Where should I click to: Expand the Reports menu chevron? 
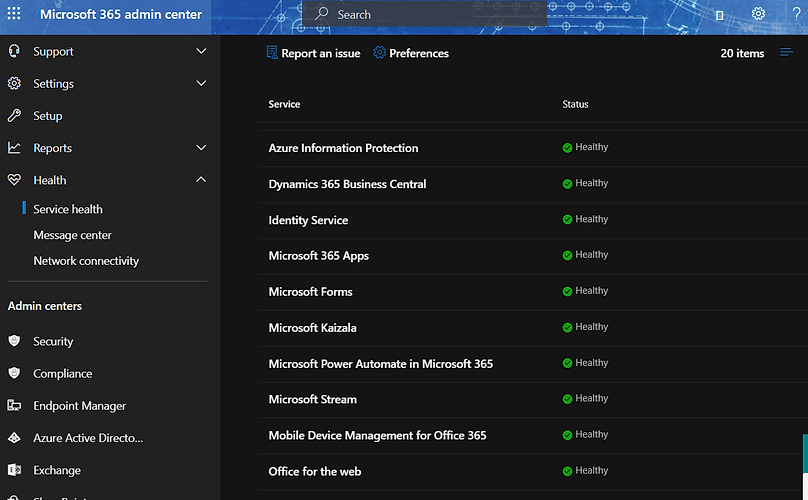click(201, 147)
